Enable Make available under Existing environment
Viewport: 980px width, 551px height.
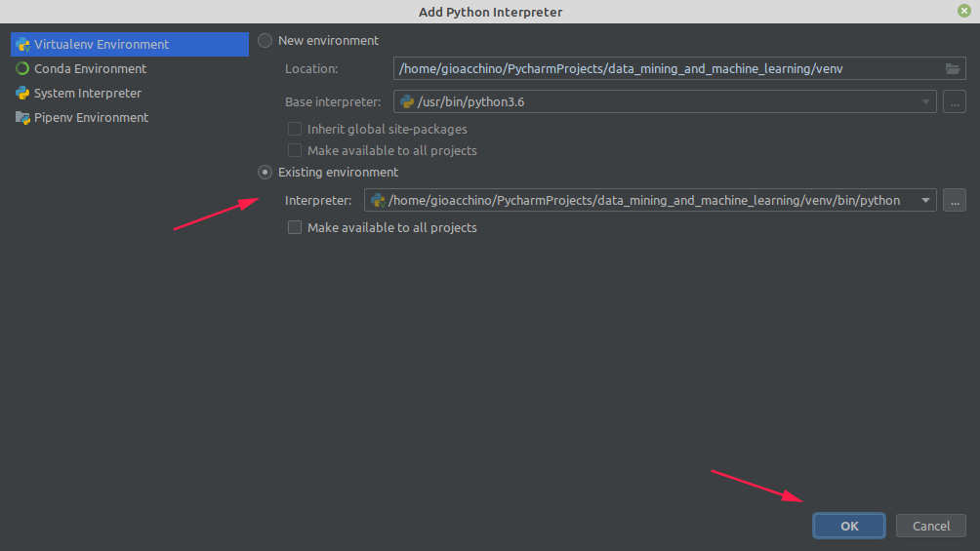(295, 227)
